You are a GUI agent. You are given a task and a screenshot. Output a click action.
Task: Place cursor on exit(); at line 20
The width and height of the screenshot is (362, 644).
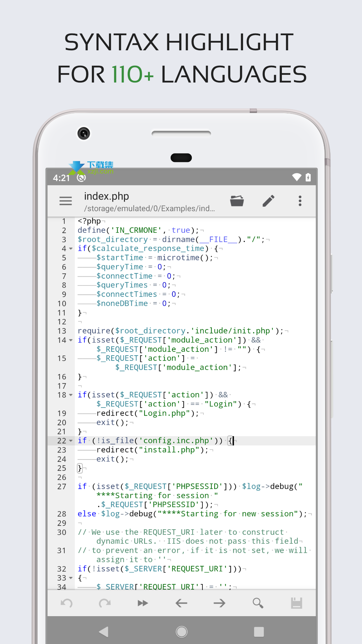click(x=112, y=423)
